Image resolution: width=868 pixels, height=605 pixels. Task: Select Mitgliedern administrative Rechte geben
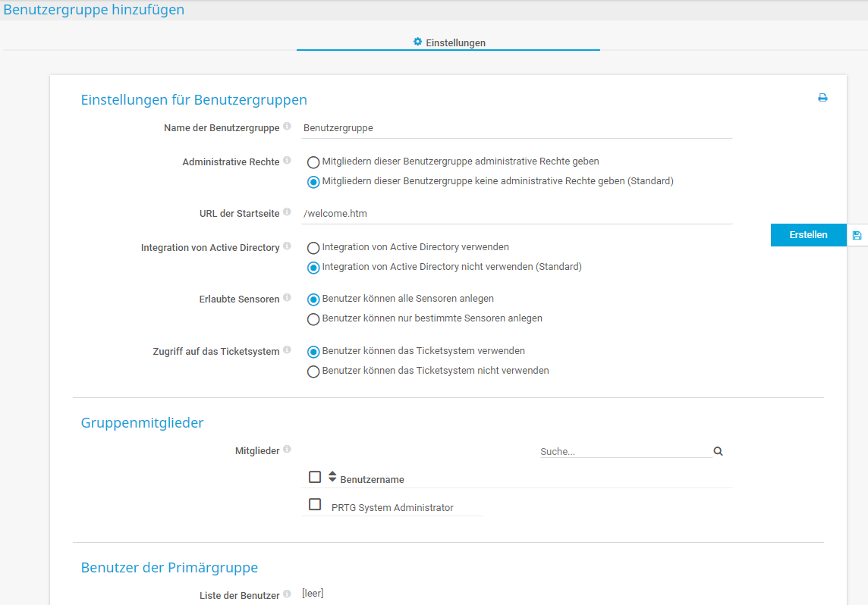313,161
